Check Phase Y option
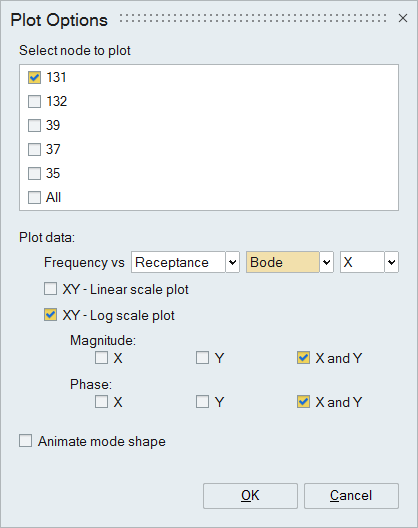The height and width of the screenshot is (528, 418). (202, 402)
